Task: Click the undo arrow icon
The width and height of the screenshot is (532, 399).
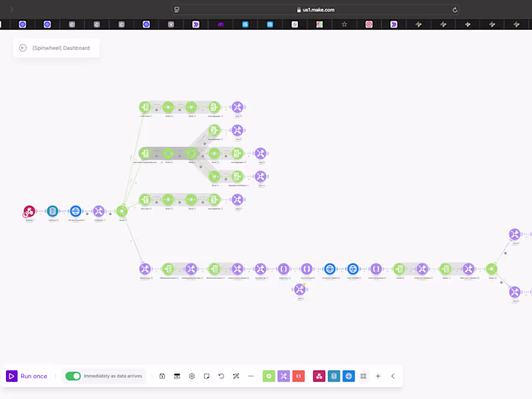Action: tap(221, 376)
